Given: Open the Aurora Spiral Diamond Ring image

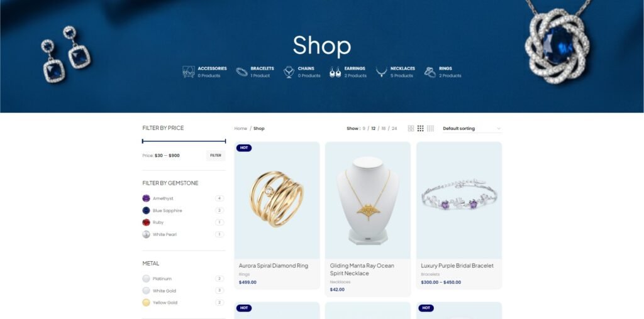Looking at the screenshot, I should [x=277, y=200].
